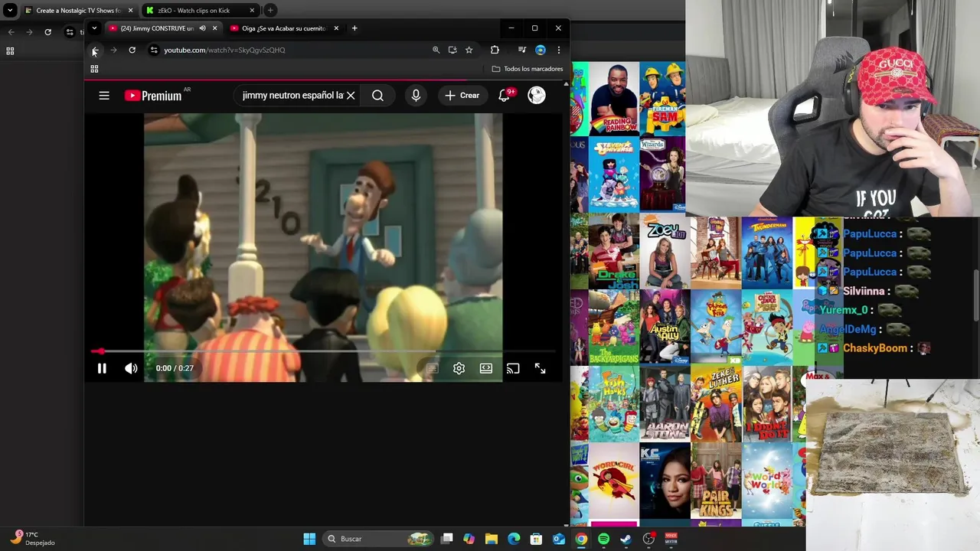The image size is (980, 551).
Task: Enter fullscreen on the video player
Action: tap(540, 369)
